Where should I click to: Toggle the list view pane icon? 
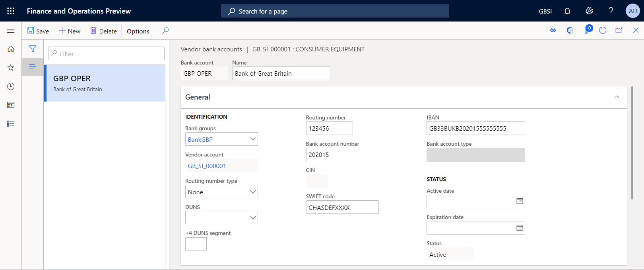point(33,66)
